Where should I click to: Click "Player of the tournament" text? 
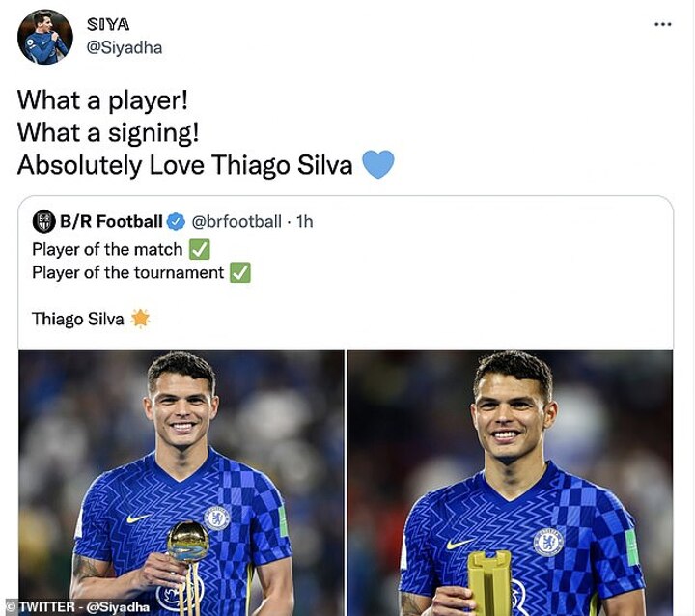tap(127, 272)
